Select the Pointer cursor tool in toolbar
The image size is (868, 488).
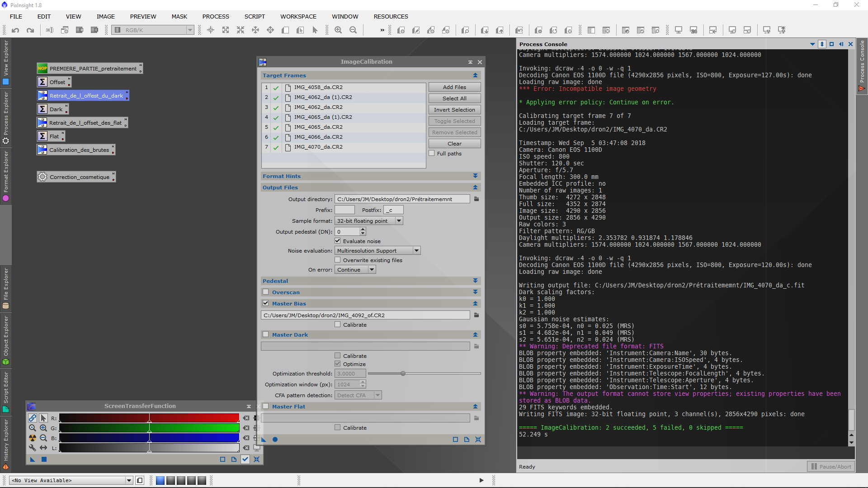(x=315, y=30)
